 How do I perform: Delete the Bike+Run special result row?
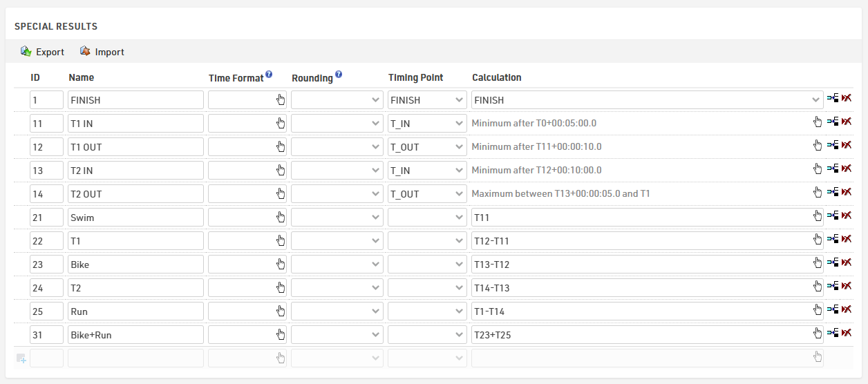point(847,334)
